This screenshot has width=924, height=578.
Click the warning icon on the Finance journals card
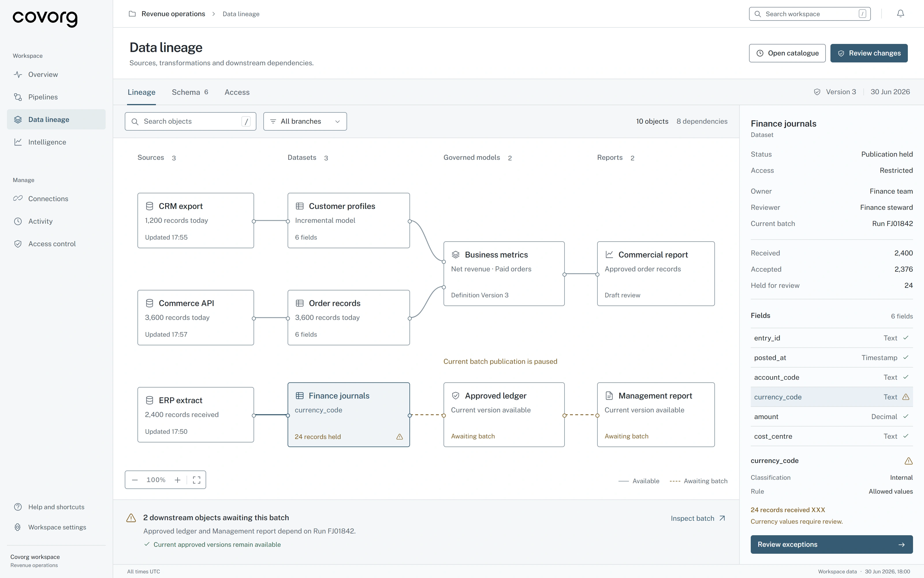400,437
